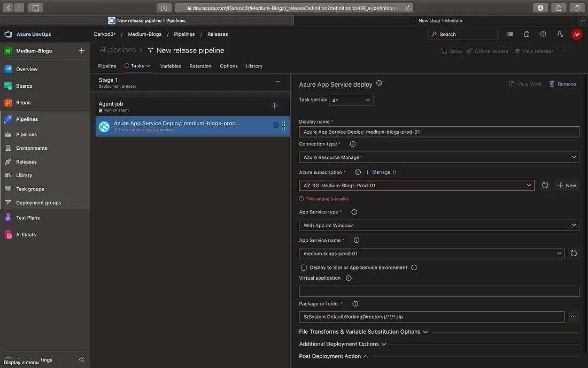Toggle the browser sidebar icon

pos(36,7)
